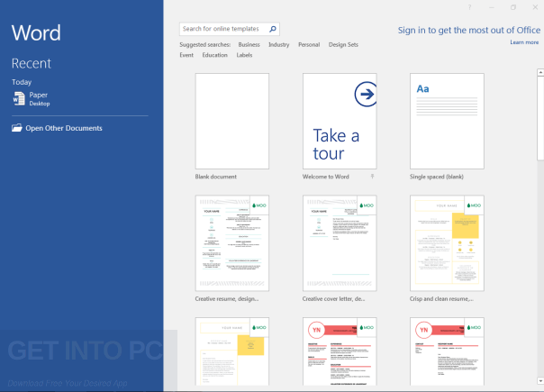Image resolution: width=544 pixels, height=392 pixels.
Task: Open the recent Paper document
Action: [x=32, y=98]
